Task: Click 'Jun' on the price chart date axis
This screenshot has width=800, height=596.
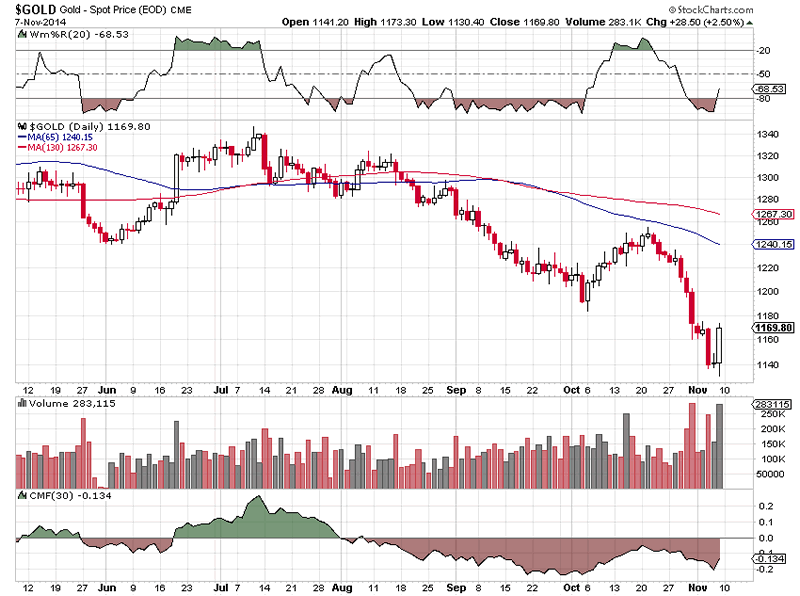Action: click(x=107, y=390)
